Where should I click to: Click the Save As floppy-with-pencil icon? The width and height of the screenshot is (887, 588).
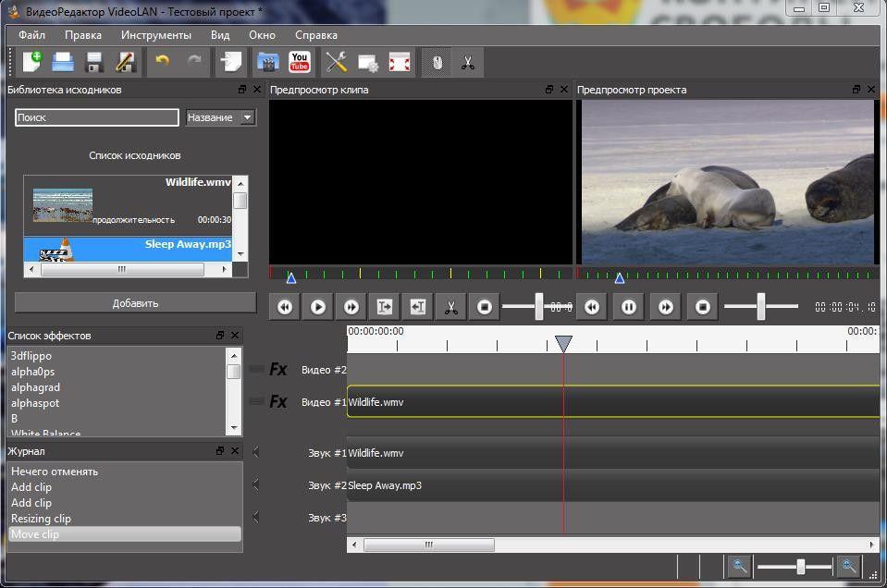pyautogui.click(x=126, y=62)
